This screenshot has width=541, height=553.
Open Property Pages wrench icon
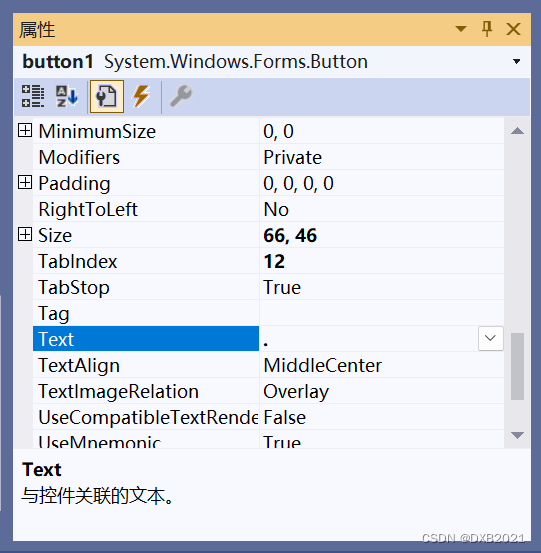coord(181,96)
